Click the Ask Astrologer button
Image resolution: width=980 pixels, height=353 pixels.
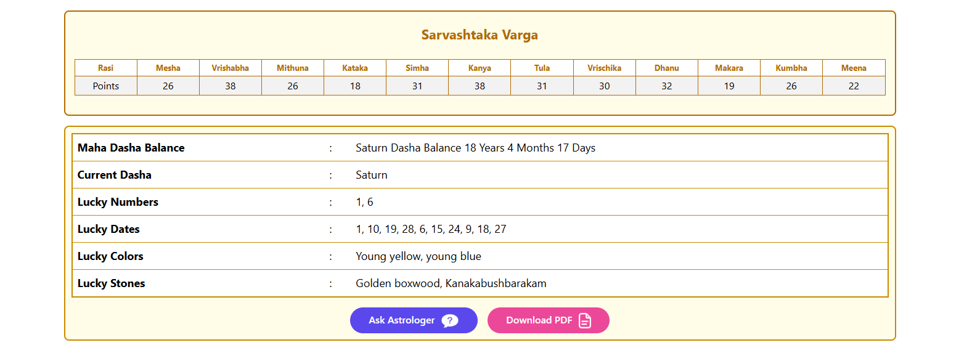click(414, 320)
